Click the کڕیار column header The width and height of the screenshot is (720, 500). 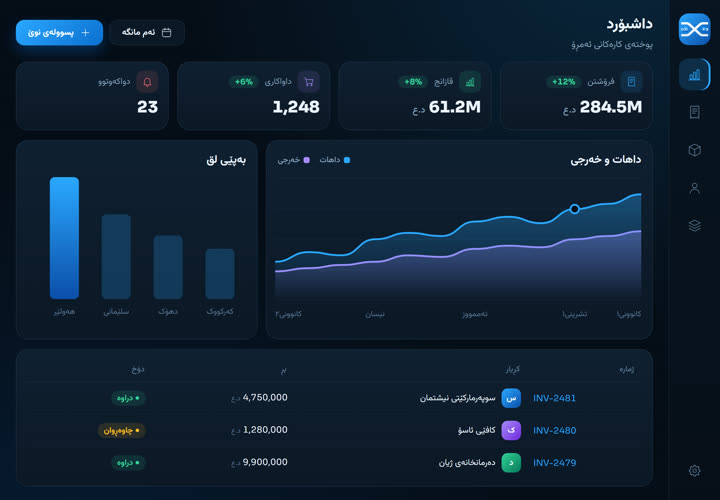(x=512, y=369)
